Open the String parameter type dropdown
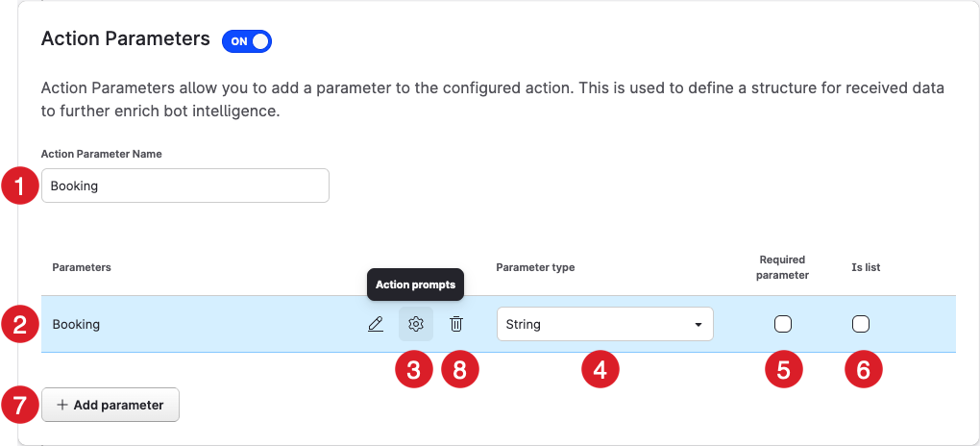This screenshot has height=446, width=980. [x=604, y=325]
